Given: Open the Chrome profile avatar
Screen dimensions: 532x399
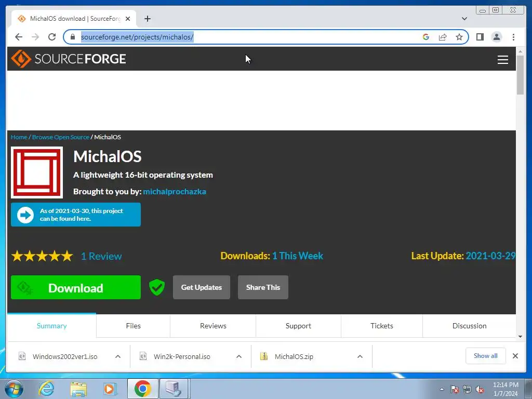Looking at the screenshot, I should tap(496, 37).
